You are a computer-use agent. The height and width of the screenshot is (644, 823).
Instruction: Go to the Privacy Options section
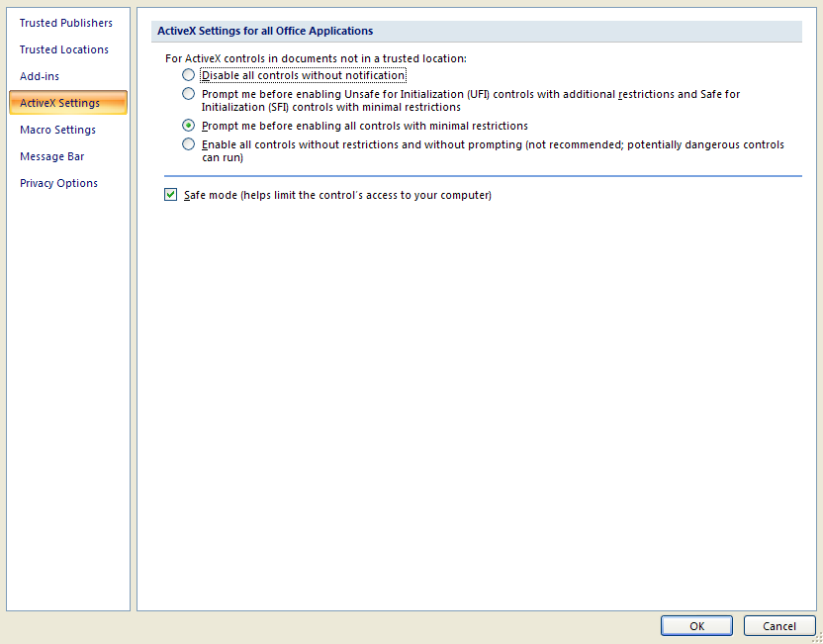(58, 183)
